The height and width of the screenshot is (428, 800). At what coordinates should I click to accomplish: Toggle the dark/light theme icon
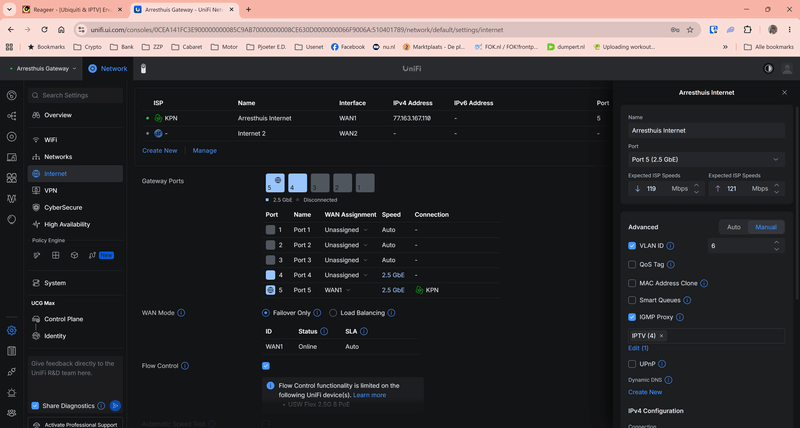tap(768, 68)
